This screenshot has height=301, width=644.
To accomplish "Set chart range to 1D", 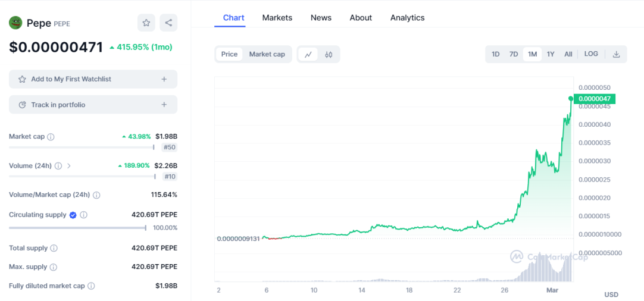I will click(x=496, y=54).
